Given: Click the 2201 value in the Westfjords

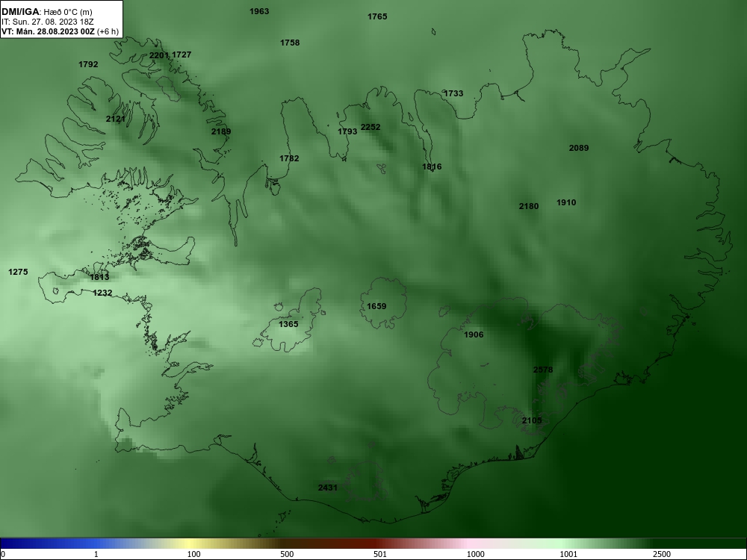Looking at the screenshot, I should (158, 55).
